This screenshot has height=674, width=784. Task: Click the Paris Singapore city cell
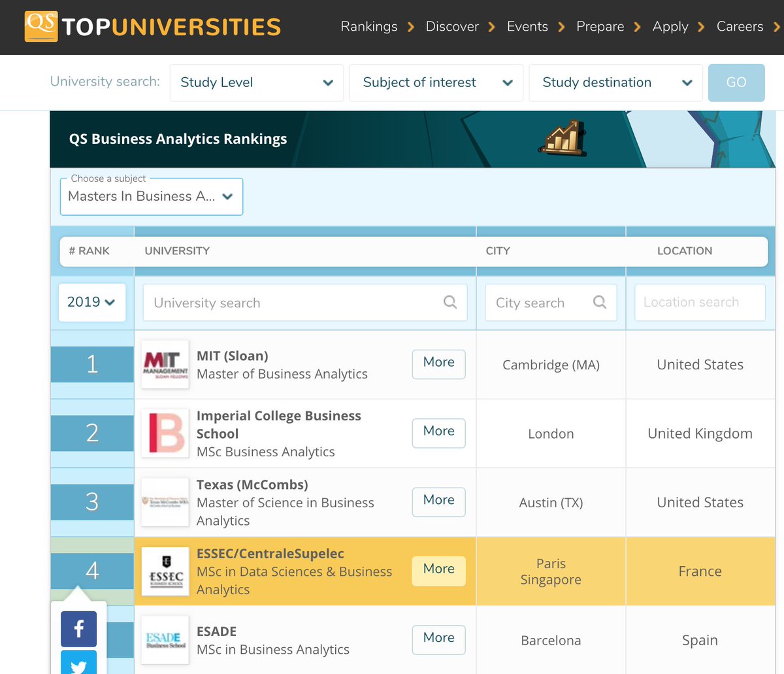pos(551,571)
